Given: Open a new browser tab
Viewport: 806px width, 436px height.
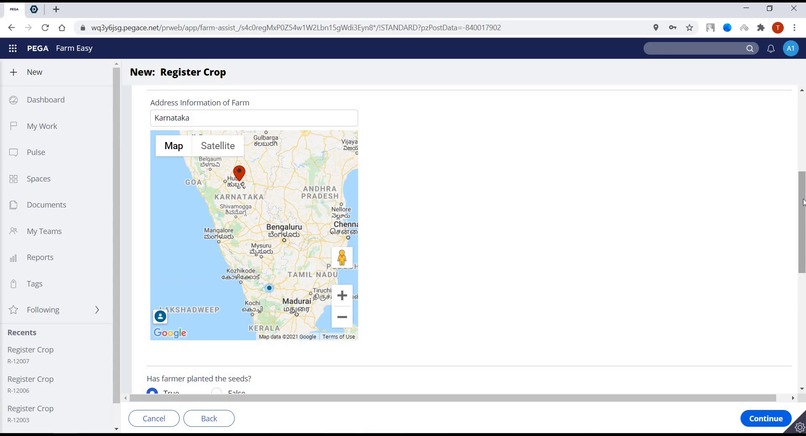Looking at the screenshot, I should coord(56,9).
